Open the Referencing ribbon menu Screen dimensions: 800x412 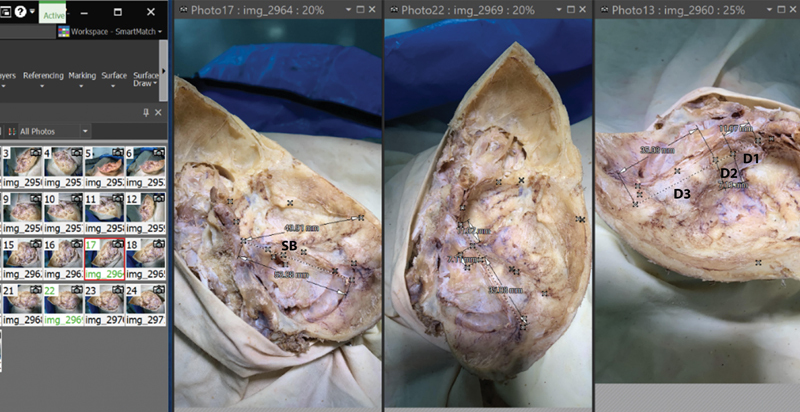43,80
